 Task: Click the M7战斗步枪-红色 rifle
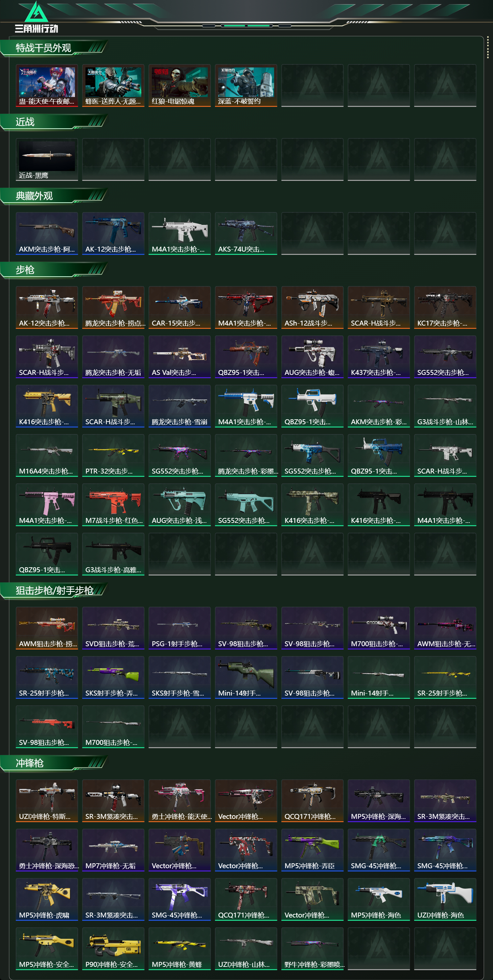113,504
